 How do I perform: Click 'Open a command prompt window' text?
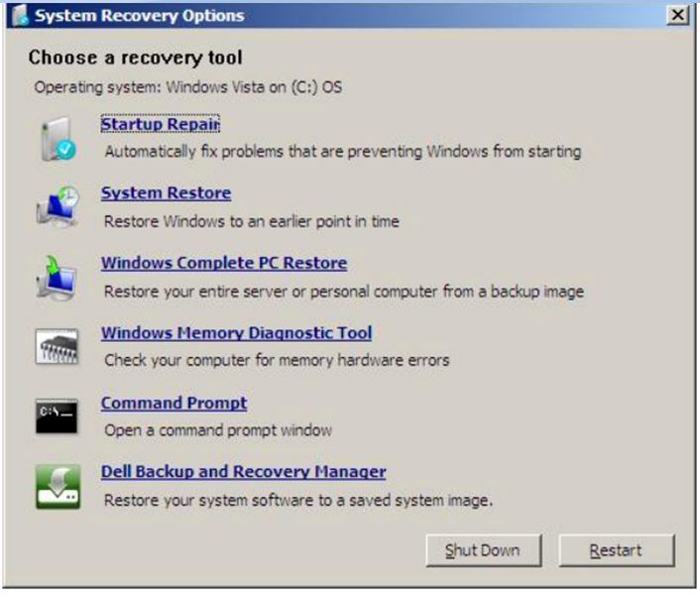click(218, 430)
